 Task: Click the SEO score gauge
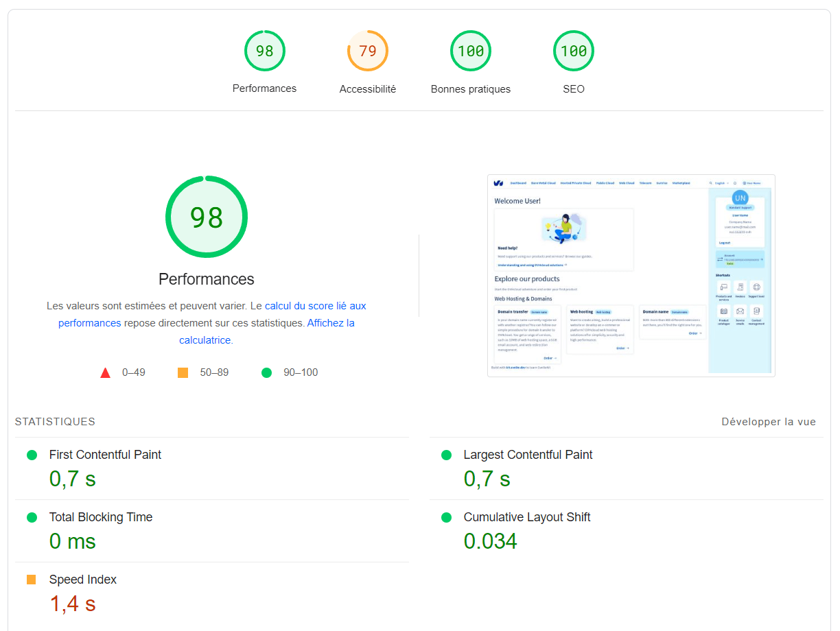573,51
